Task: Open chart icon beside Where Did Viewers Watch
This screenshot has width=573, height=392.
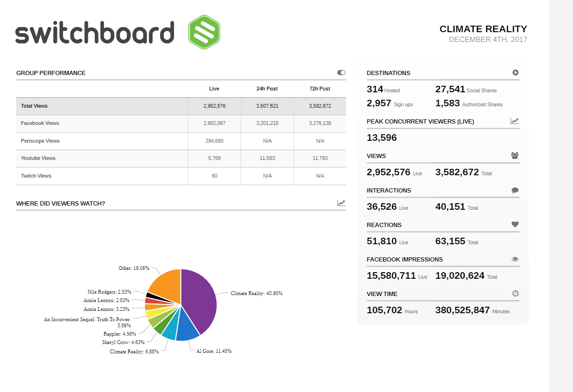Action: tap(342, 203)
